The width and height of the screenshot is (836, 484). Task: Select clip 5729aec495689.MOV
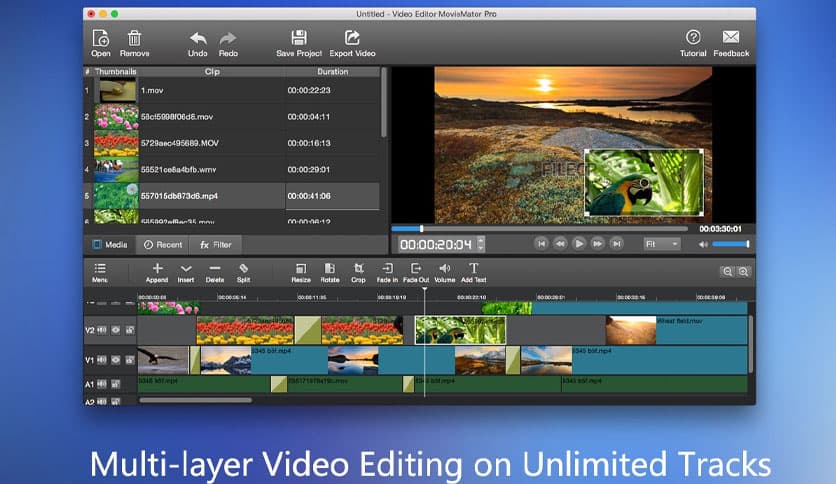click(x=231, y=143)
